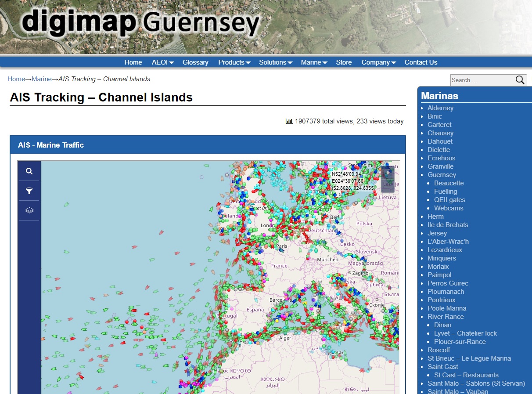Expand the AEOI dropdown menu
This screenshot has width=532, height=394.
tap(162, 62)
